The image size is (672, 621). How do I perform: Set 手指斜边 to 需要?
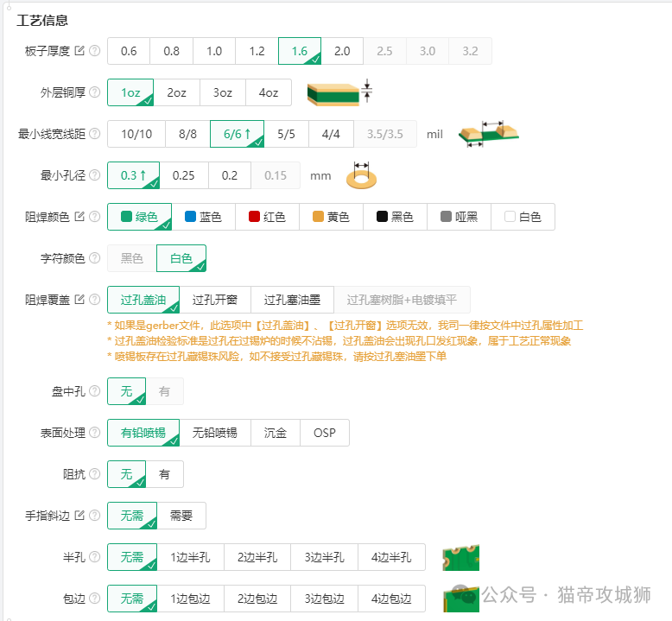coord(181,516)
